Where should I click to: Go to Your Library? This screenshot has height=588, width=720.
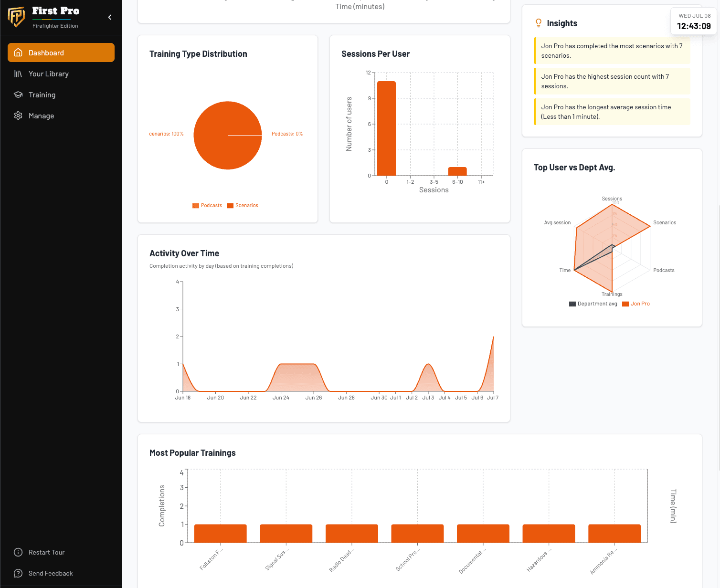61,73
